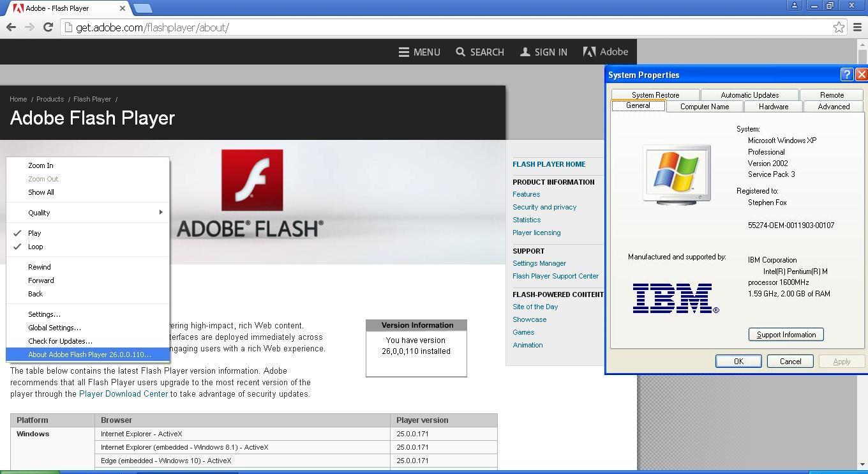Go to Home breadcrumb link
868x474 pixels.
18,99
